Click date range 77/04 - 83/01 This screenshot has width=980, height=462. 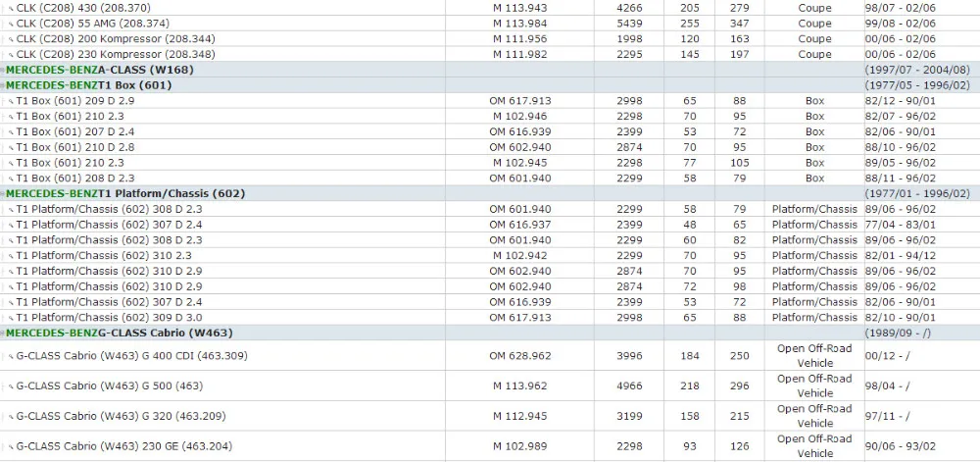[901, 225]
